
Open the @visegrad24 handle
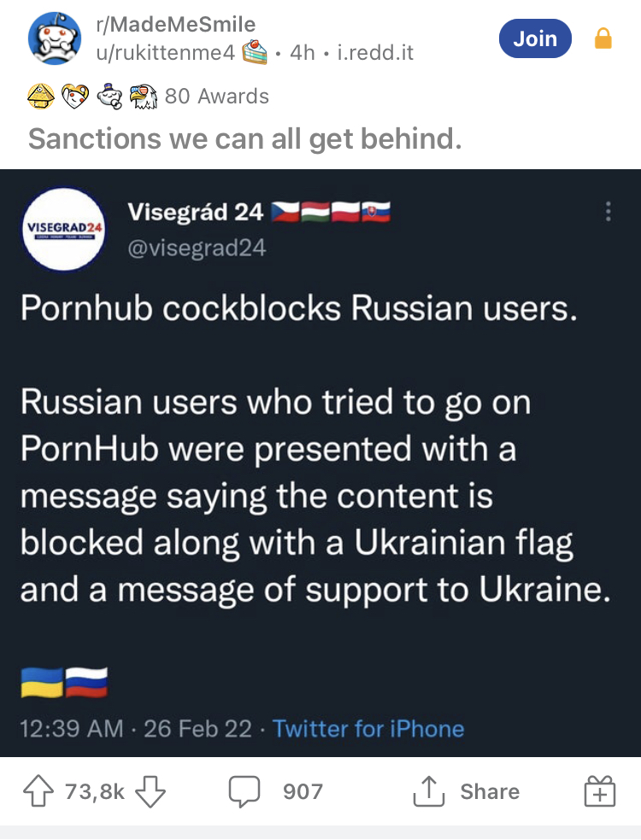tap(197, 248)
